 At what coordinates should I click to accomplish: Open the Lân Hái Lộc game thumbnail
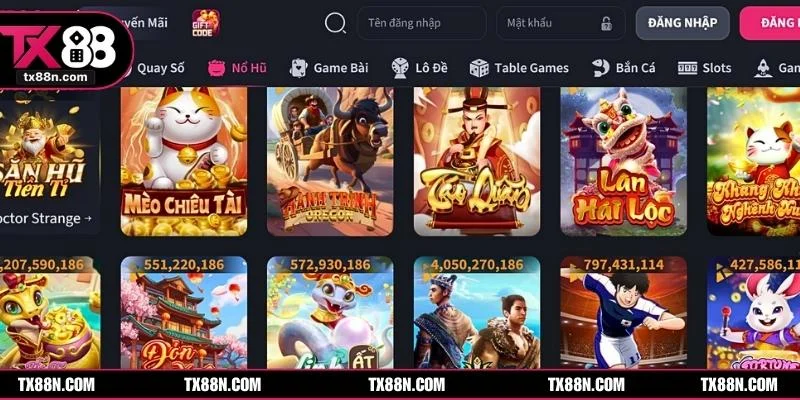pos(623,161)
